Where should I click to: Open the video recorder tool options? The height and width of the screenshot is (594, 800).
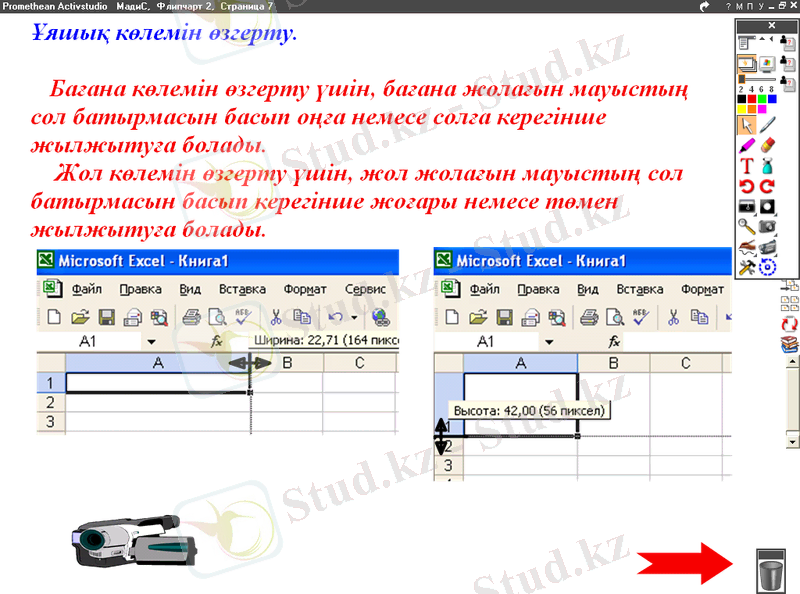coord(768,247)
